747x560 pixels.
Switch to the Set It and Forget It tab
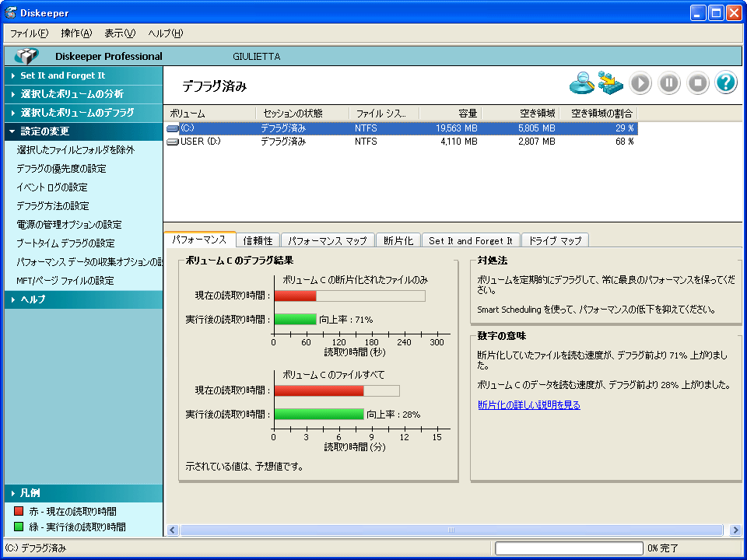pos(471,241)
